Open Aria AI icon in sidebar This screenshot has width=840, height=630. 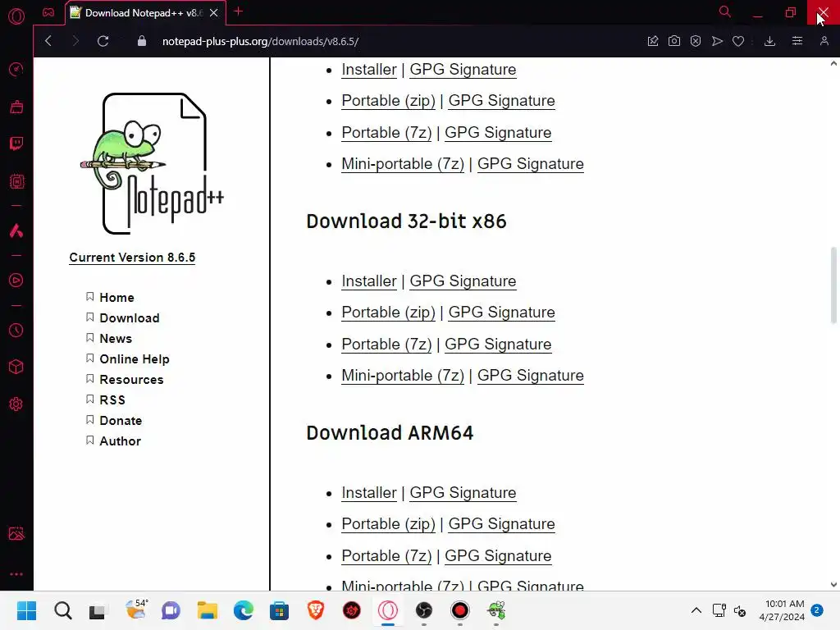(x=16, y=231)
